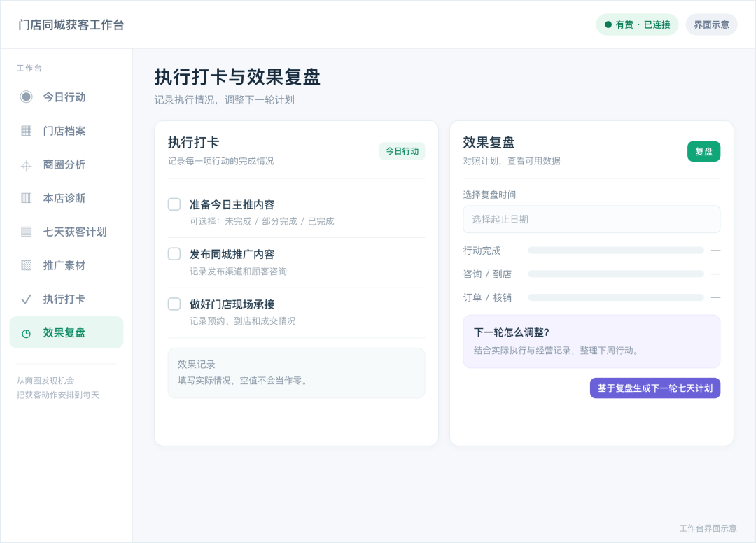
Task: Open 今日行动 in the sidebar
Action: pos(66,97)
